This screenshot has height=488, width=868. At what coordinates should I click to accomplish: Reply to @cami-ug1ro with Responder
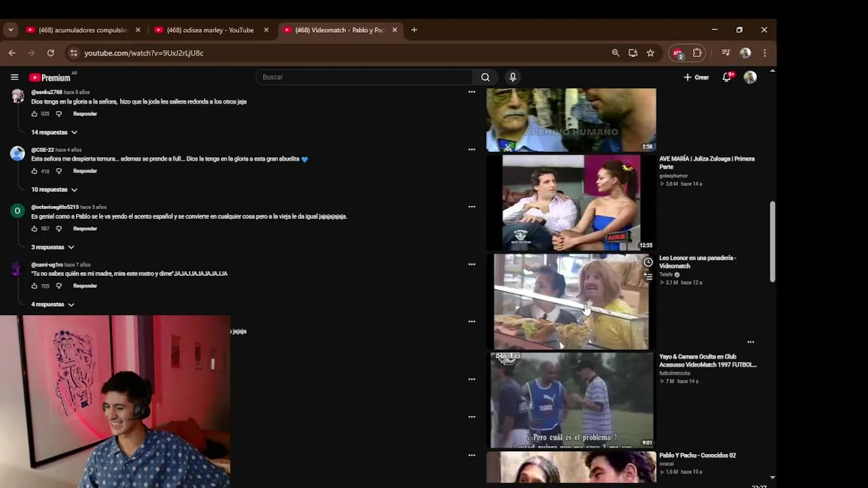(x=85, y=286)
